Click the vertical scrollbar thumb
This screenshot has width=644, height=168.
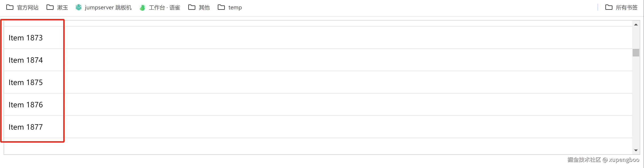click(x=636, y=53)
